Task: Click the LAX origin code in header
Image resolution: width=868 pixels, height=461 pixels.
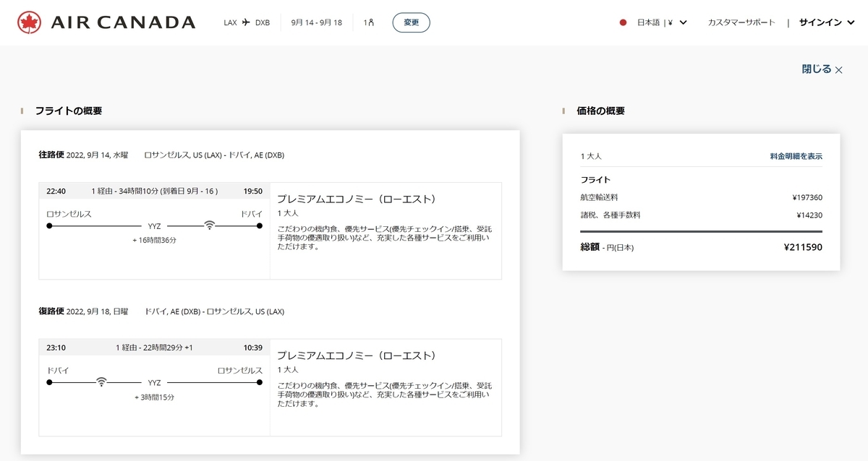Action: pyautogui.click(x=231, y=22)
